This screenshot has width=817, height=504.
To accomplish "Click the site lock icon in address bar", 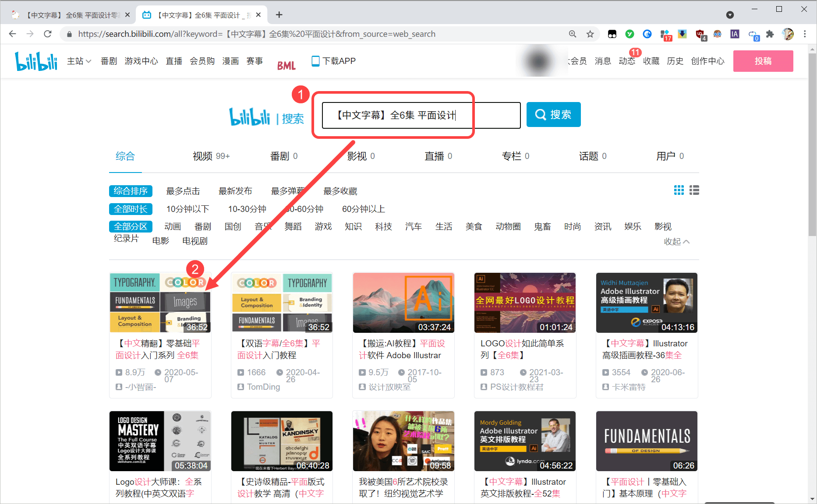I will tap(69, 34).
